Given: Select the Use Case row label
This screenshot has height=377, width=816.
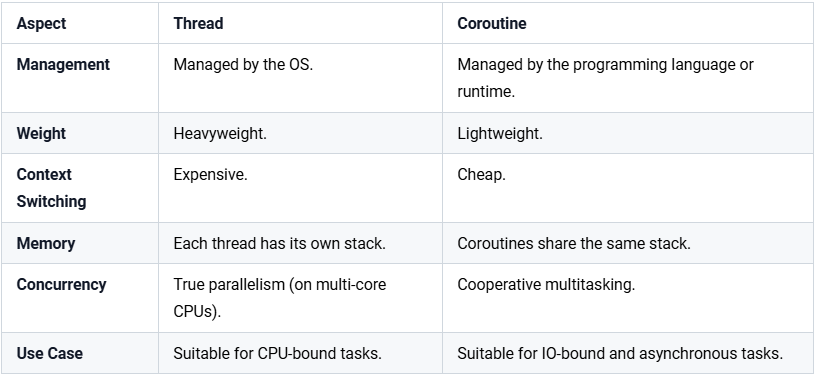Looking at the screenshot, I should [x=49, y=353].
